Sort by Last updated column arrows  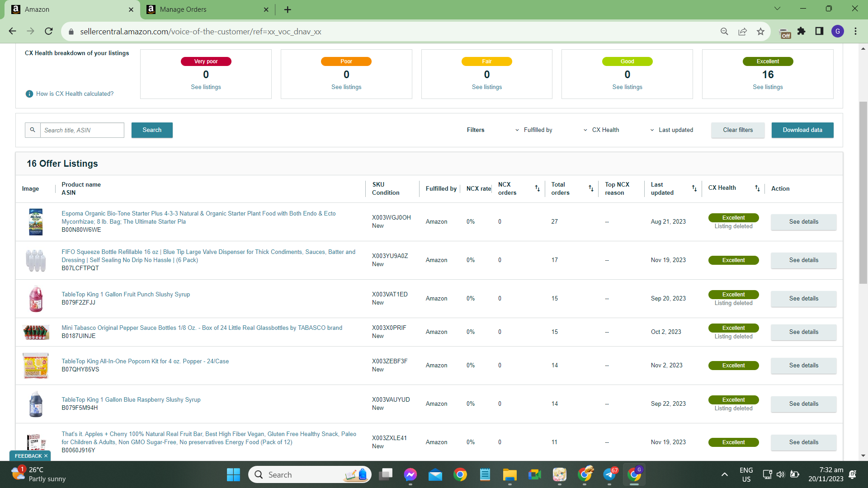click(x=694, y=188)
